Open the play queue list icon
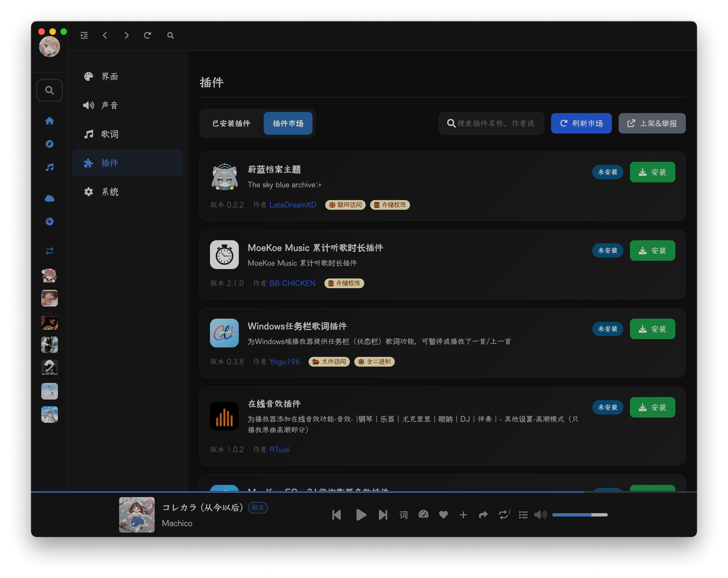 523,515
